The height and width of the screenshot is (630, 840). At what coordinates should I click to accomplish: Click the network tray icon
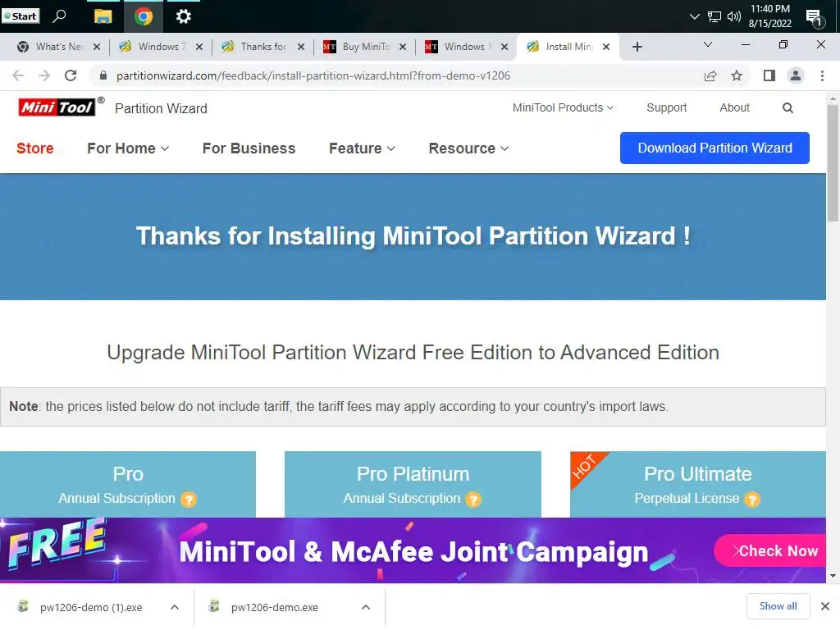(x=714, y=16)
